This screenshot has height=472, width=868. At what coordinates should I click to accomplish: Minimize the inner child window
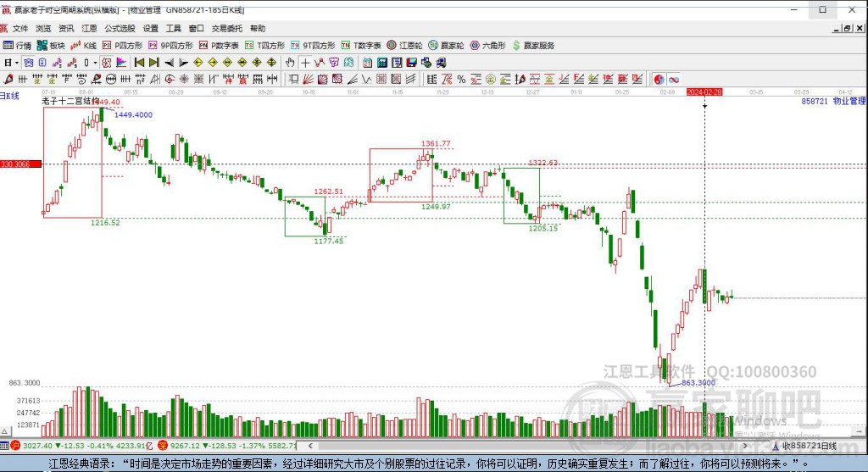point(837,28)
